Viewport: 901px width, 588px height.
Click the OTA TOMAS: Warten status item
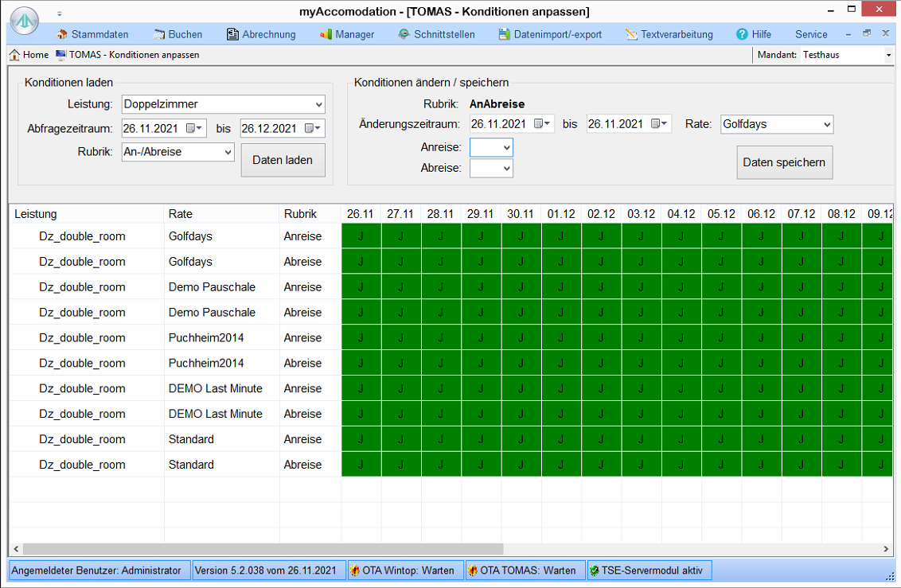click(521, 570)
